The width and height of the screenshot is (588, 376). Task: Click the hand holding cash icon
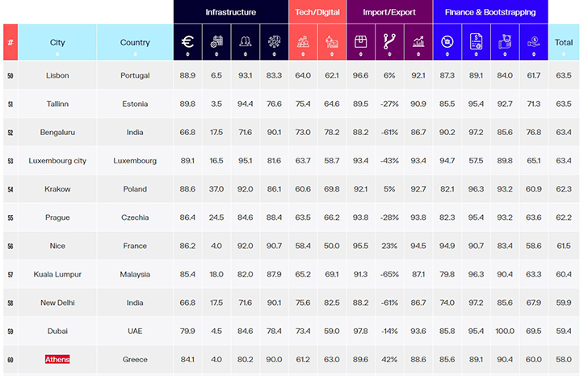(x=505, y=41)
